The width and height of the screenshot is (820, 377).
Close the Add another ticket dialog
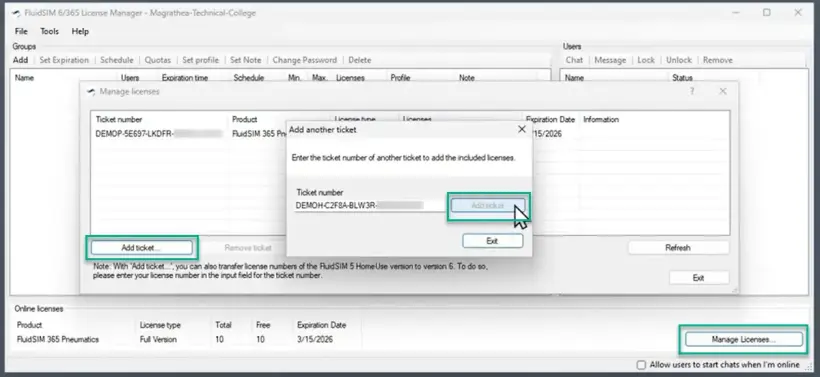pos(521,129)
